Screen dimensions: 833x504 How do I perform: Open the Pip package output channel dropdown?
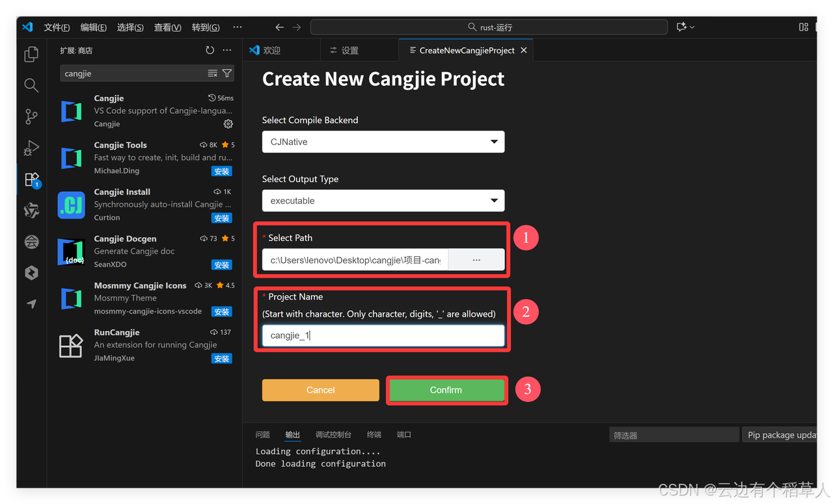tap(780, 435)
